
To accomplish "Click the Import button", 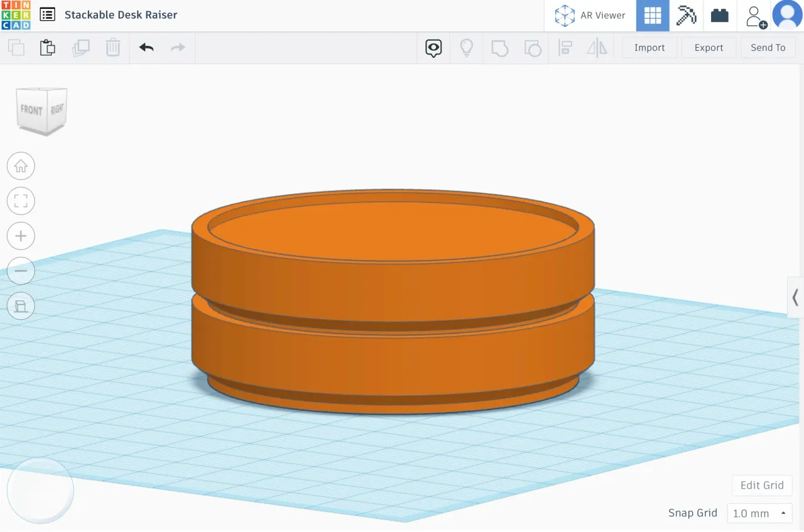I will click(649, 48).
